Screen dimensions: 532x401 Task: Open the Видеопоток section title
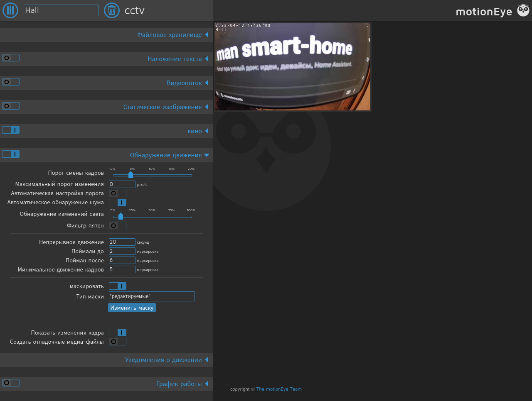(184, 83)
